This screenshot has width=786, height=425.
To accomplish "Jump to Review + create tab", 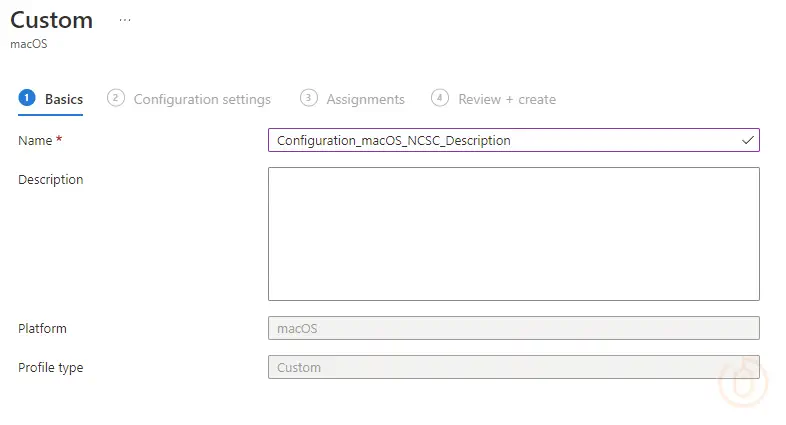I will coord(507,99).
